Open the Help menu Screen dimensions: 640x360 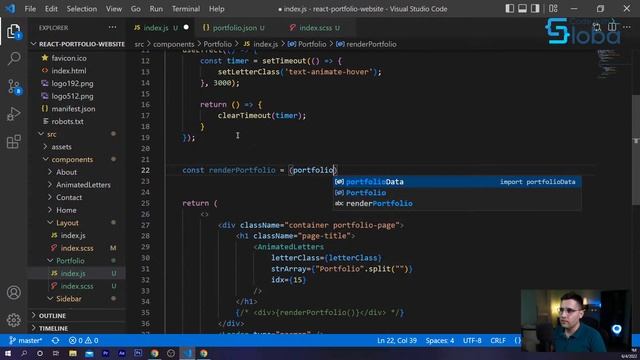(x=217, y=9)
